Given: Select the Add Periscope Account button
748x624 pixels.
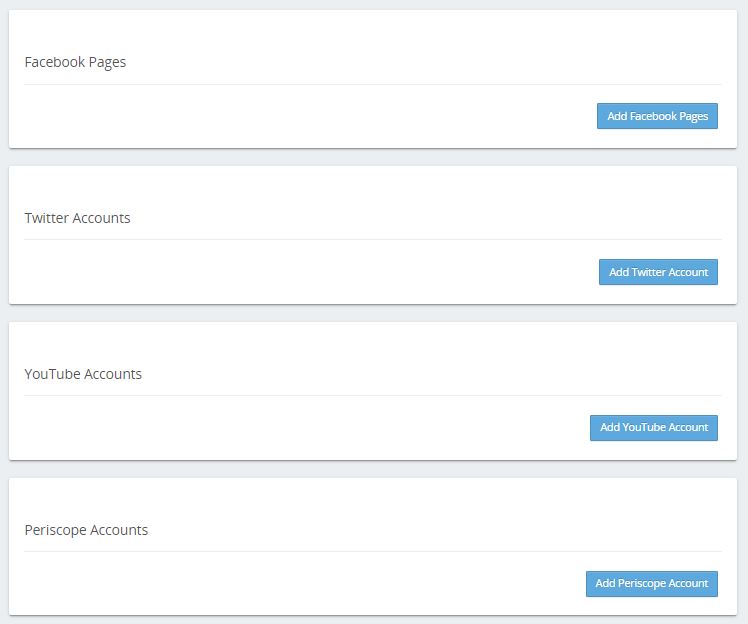Looking at the screenshot, I should pos(652,583).
